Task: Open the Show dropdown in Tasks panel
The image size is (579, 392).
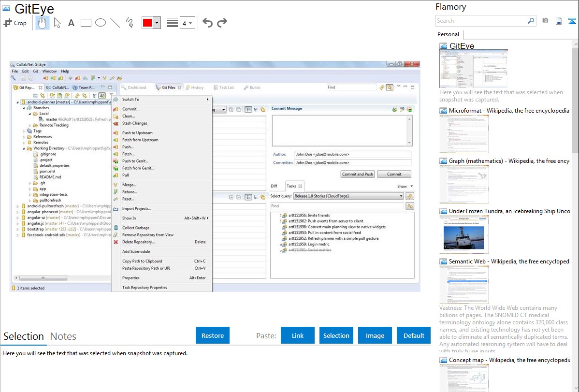Action: click(405, 186)
